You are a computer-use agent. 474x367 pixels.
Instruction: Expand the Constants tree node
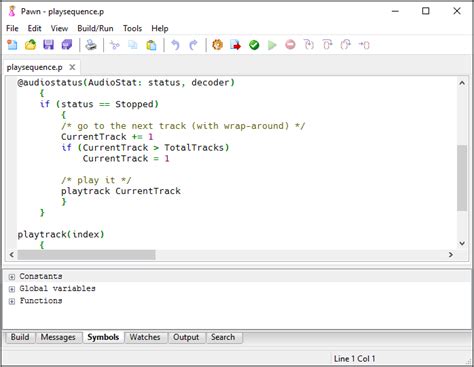click(x=12, y=277)
